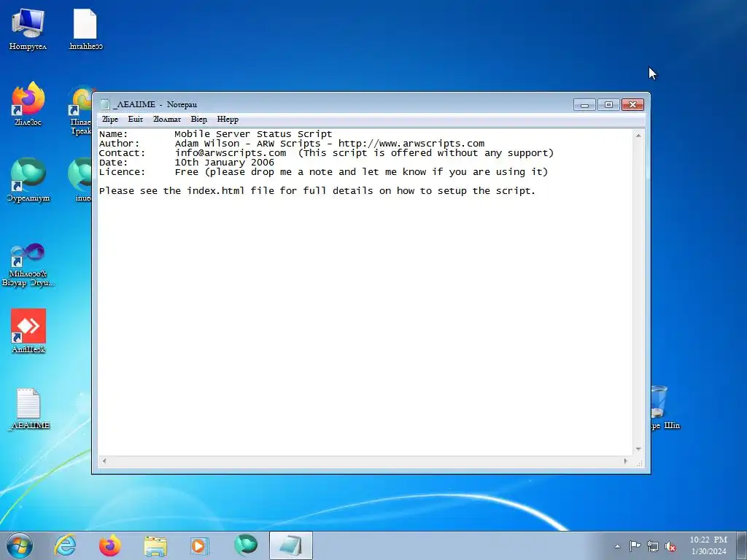Close the Notepad window
This screenshot has height=560, width=747.
coord(632,105)
